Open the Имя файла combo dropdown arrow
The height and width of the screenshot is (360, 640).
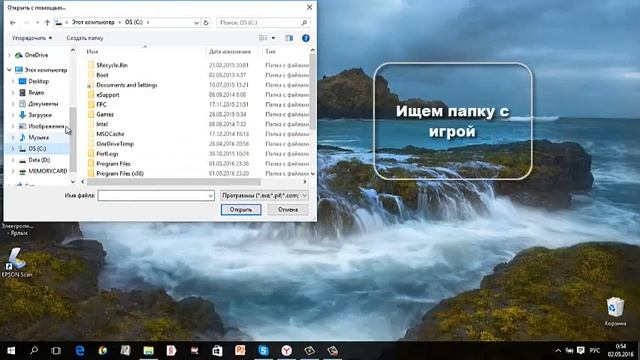tap(210, 196)
